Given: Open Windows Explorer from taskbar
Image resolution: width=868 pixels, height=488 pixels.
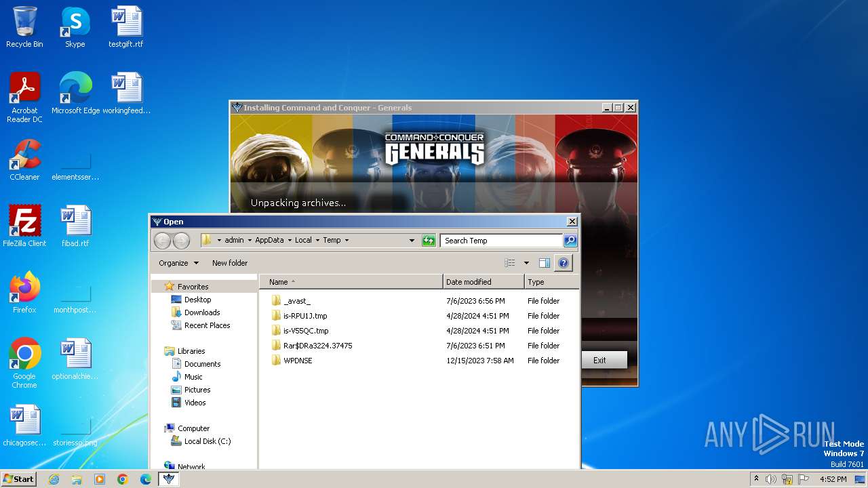Looking at the screenshot, I should [x=77, y=479].
